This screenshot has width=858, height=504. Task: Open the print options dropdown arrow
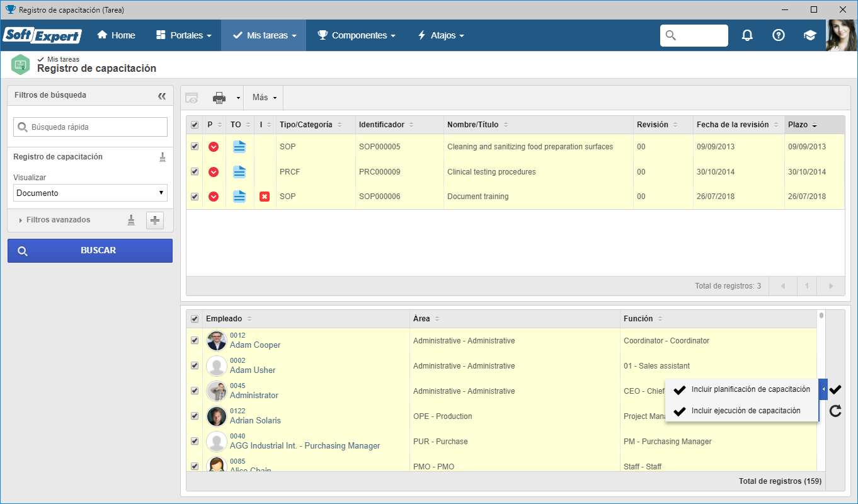(x=238, y=98)
